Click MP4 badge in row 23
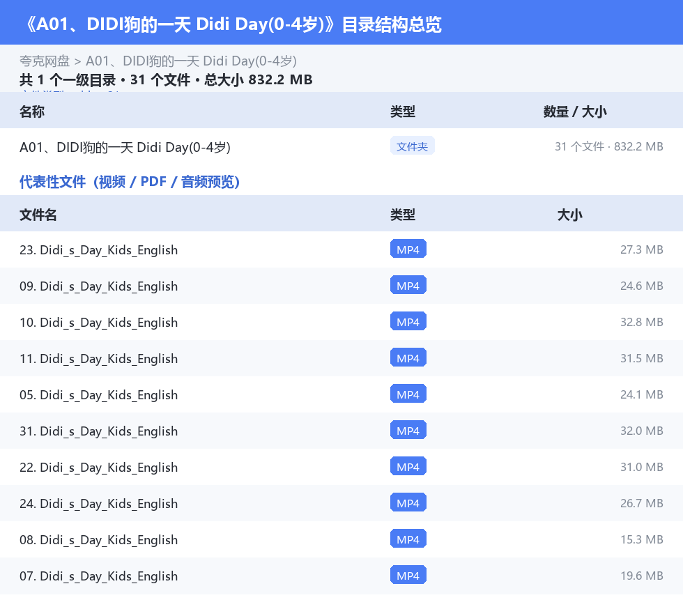 point(408,249)
